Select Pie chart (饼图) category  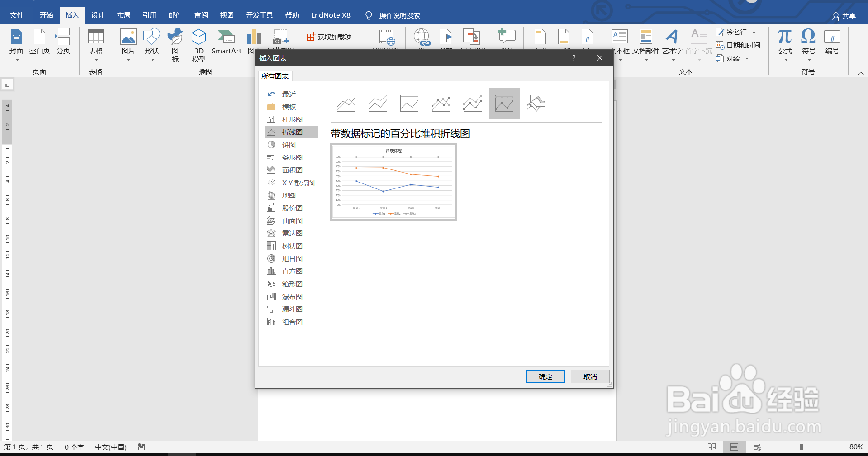(291, 145)
